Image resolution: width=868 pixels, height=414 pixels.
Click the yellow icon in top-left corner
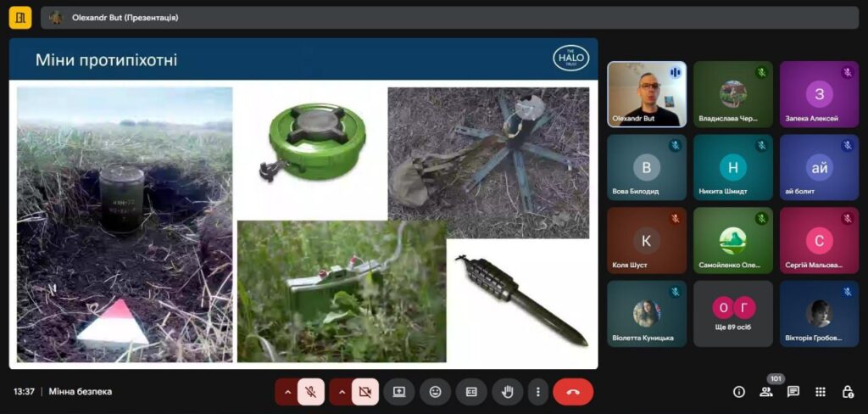coord(20,18)
